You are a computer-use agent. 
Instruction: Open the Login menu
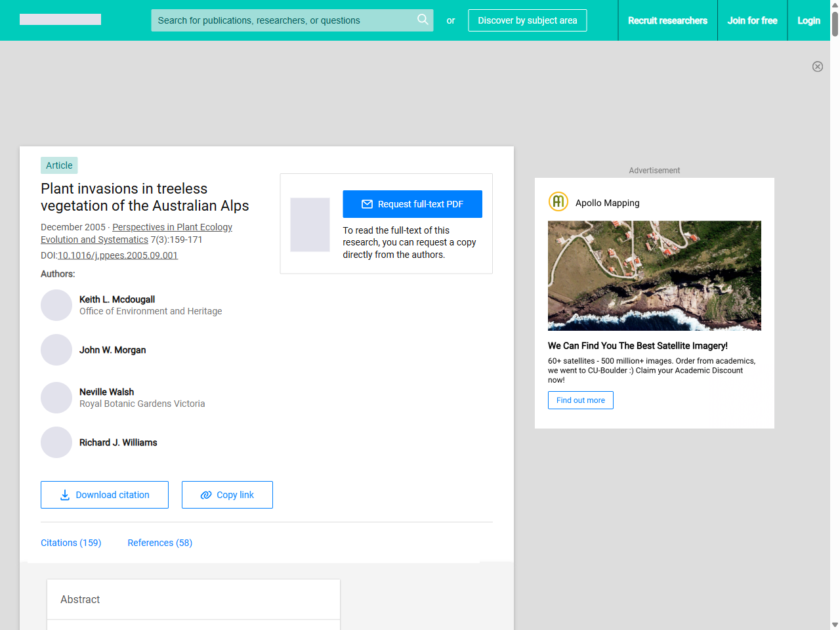tap(808, 20)
